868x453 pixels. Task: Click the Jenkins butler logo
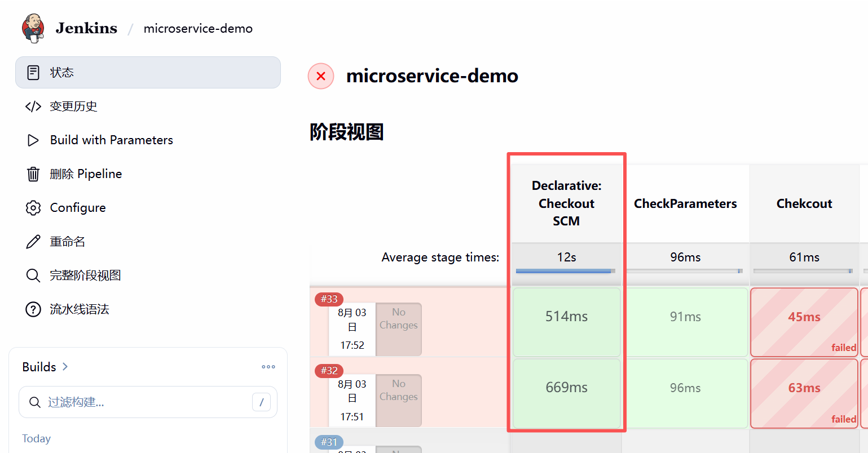(x=33, y=28)
